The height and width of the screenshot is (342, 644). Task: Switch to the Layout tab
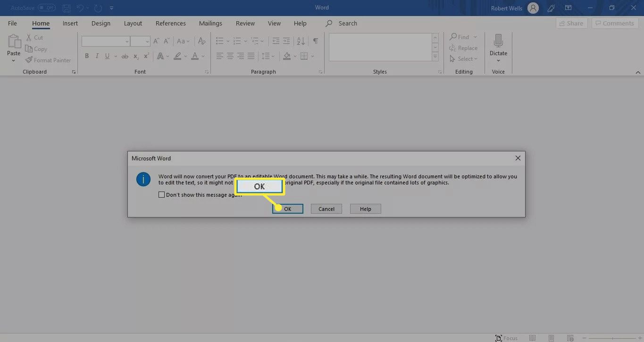tap(133, 23)
